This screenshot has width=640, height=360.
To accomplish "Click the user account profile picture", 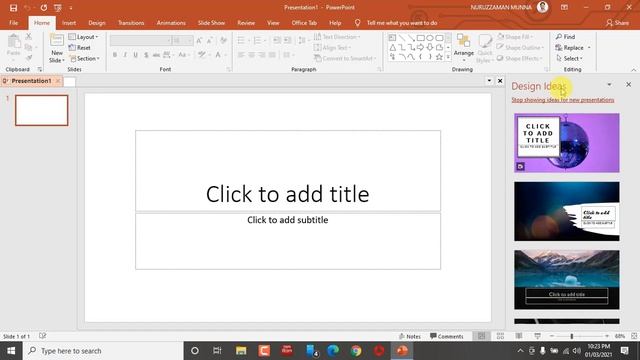I will (x=542, y=7).
